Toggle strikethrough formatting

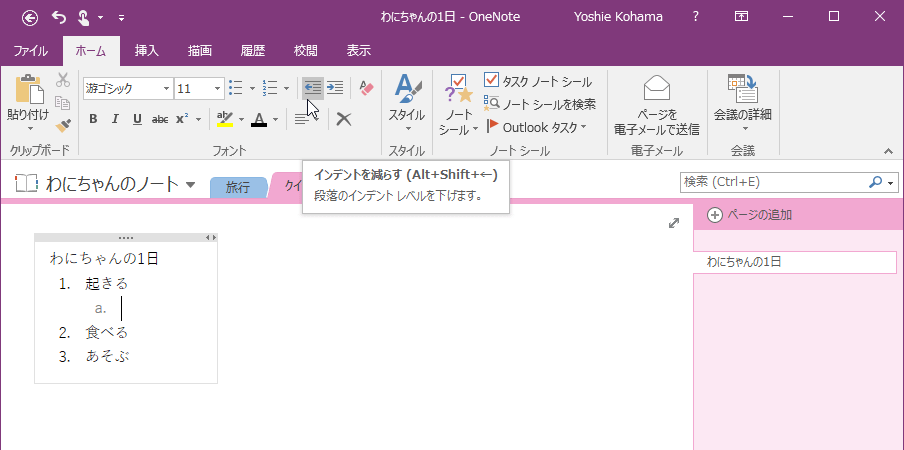pos(160,119)
